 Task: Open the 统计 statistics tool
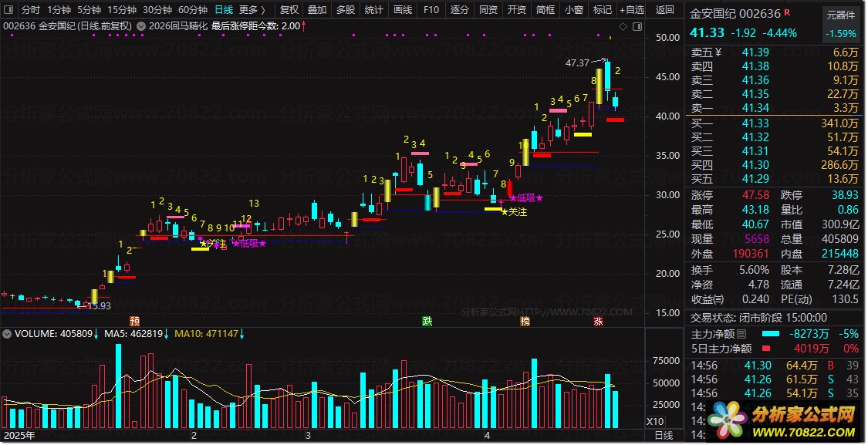click(x=373, y=10)
